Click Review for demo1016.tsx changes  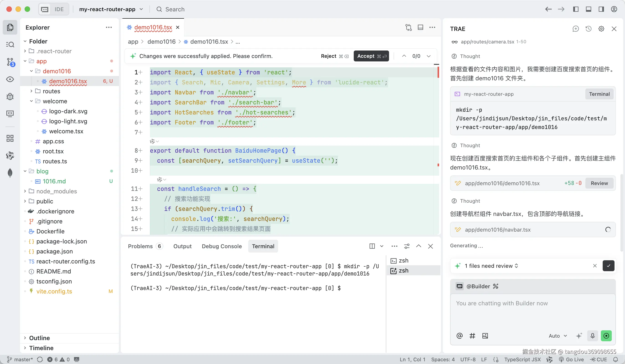click(x=599, y=183)
